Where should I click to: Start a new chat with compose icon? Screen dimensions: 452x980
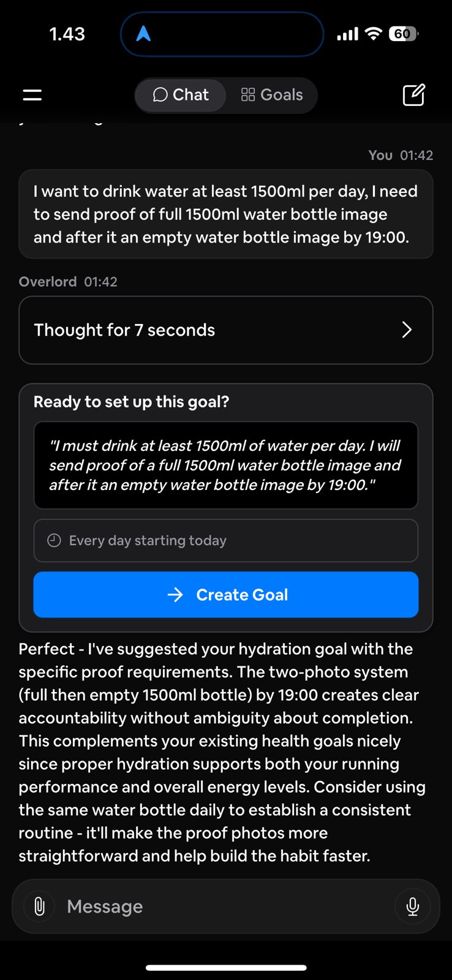coord(413,95)
